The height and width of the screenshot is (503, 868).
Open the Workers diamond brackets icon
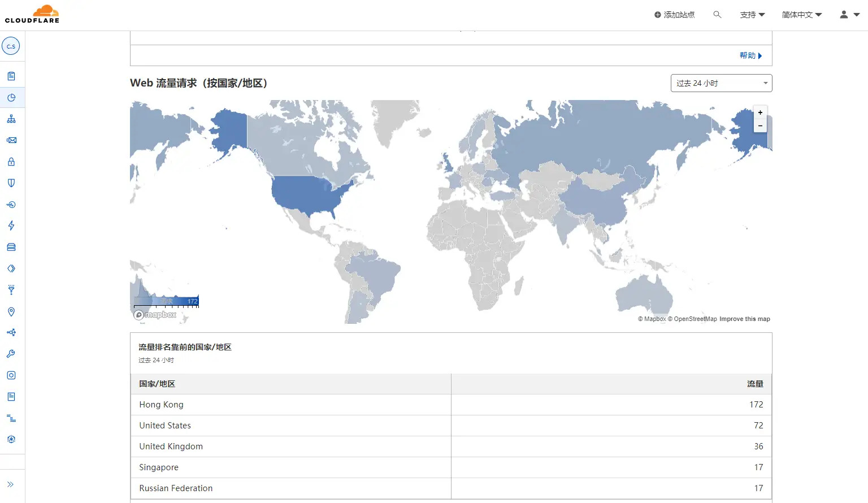tap(11, 268)
